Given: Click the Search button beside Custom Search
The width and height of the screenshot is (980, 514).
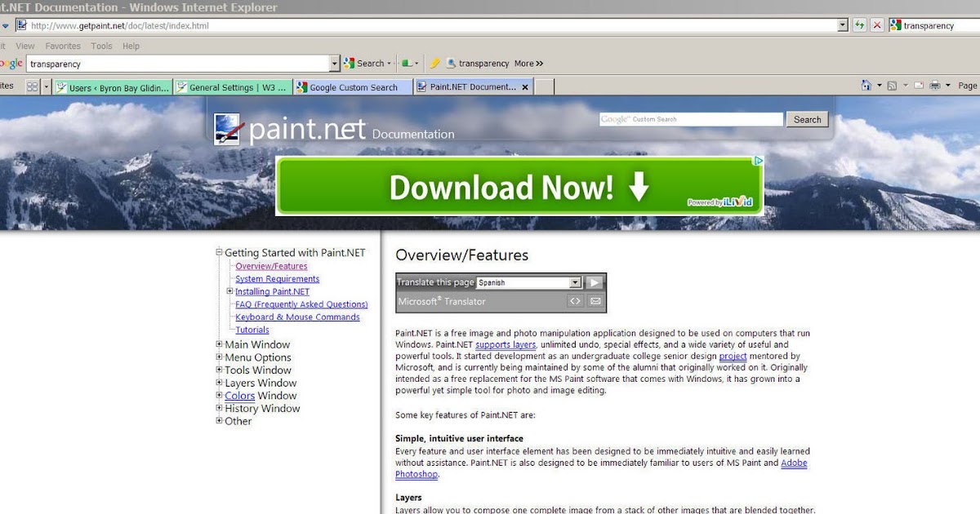Looking at the screenshot, I should pos(807,119).
